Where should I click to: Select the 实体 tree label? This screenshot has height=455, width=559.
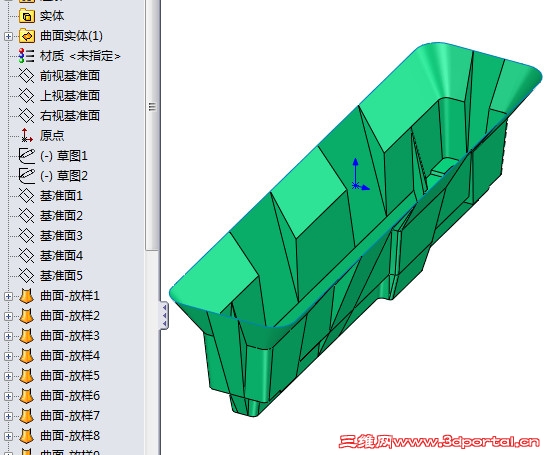point(52,16)
